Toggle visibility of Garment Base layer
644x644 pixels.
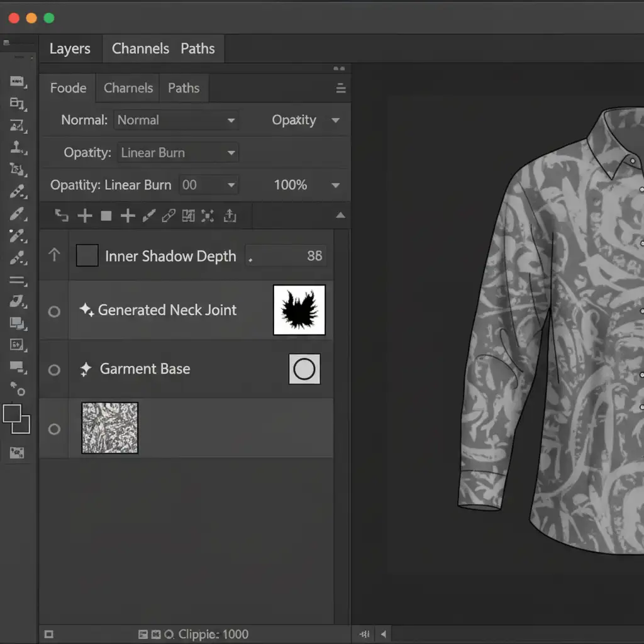(x=55, y=370)
